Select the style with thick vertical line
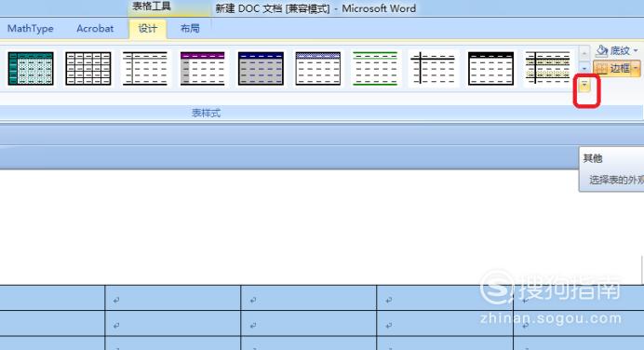The image size is (644, 350). [434, 69]
